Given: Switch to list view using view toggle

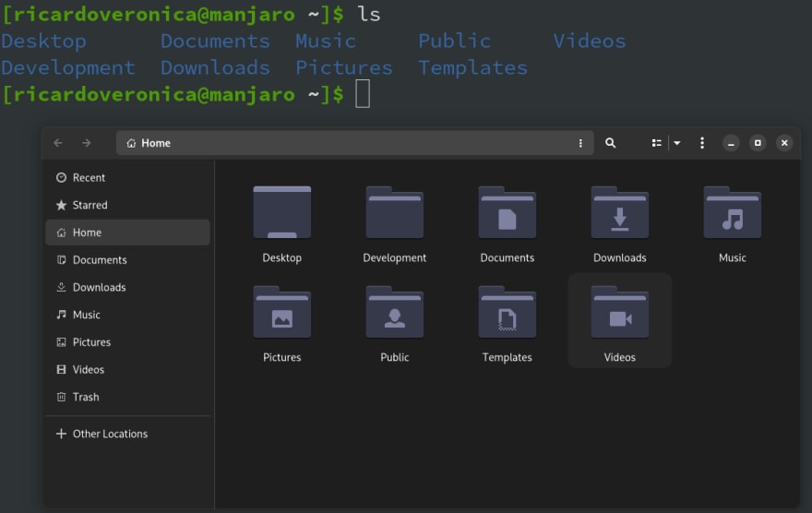Looking at the screenshot, I should 656,143.
